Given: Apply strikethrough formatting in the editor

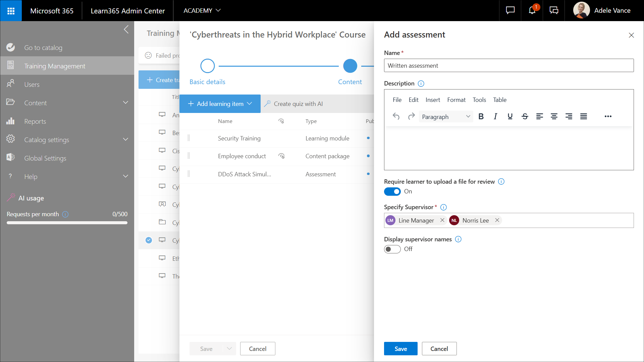Looking at the screenshot, I should (525, 116).
